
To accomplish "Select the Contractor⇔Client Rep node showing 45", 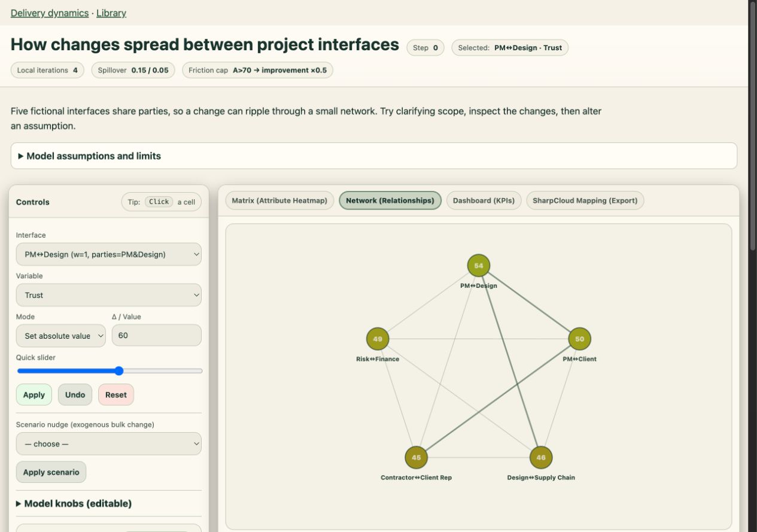I will tap(416, 458).
